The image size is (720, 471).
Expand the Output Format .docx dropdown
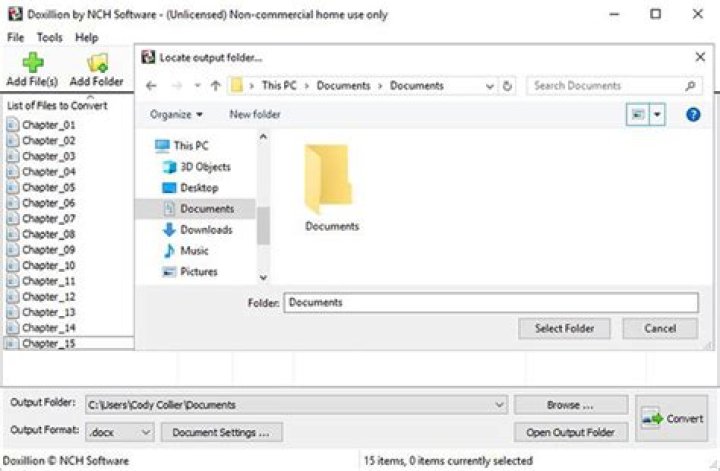(144, 433)
